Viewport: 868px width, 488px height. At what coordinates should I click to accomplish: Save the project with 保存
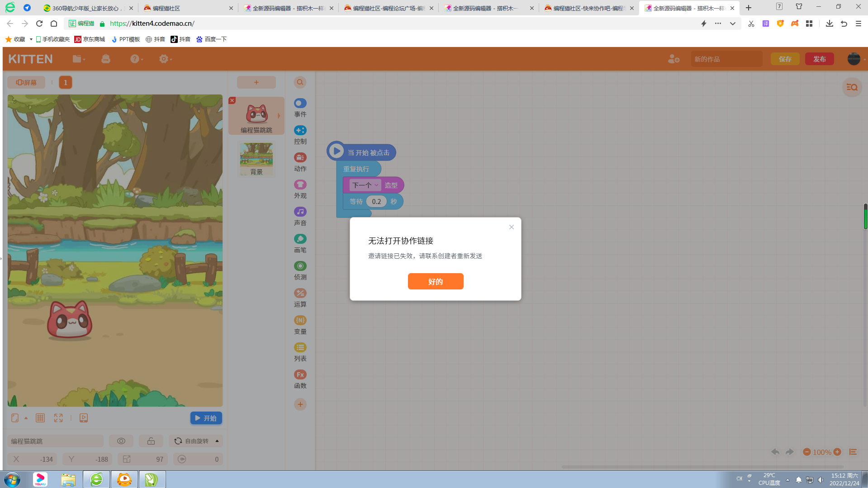(785, 59)
